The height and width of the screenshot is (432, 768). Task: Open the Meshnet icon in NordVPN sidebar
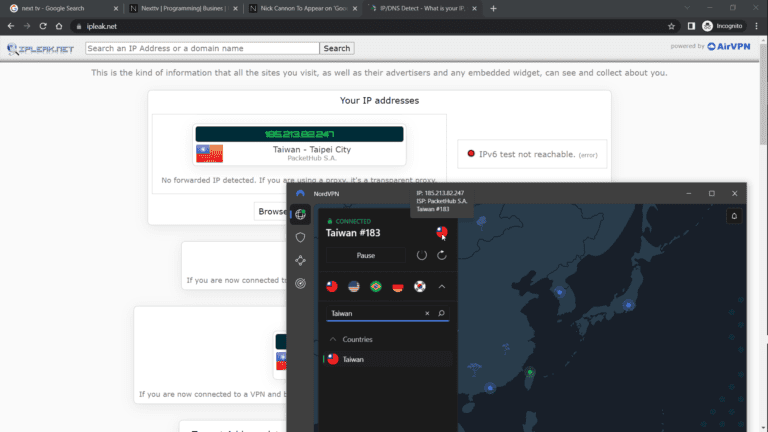coord(300,261)
